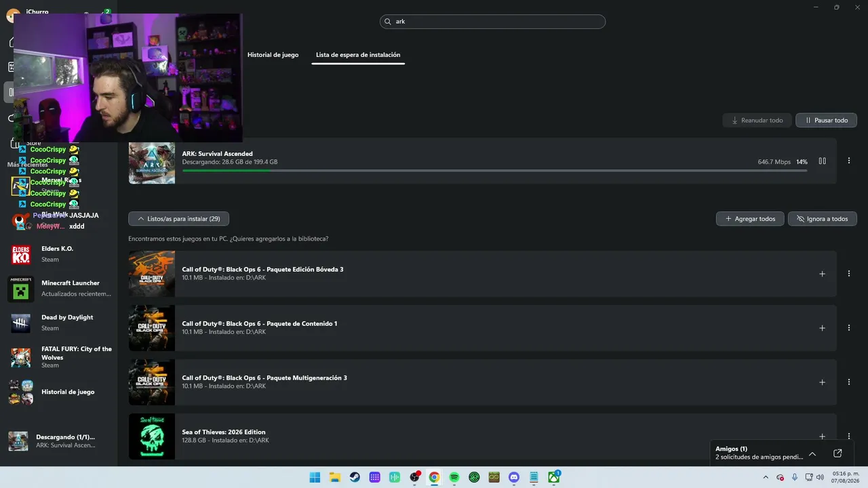868x488 pixels.
Task: Open the Paquete de Contenido 1 cover art
Action: point(152,328)
